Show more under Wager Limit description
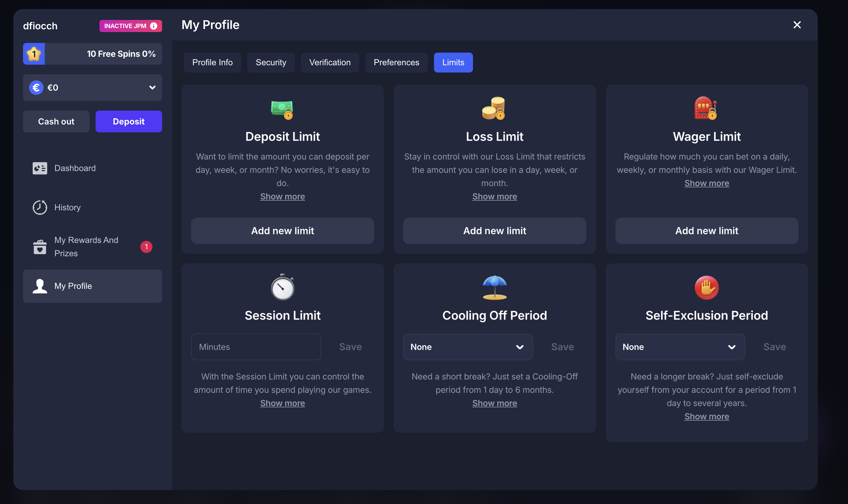This screenshot has height=504, width=848. click(x=706, y=183)
